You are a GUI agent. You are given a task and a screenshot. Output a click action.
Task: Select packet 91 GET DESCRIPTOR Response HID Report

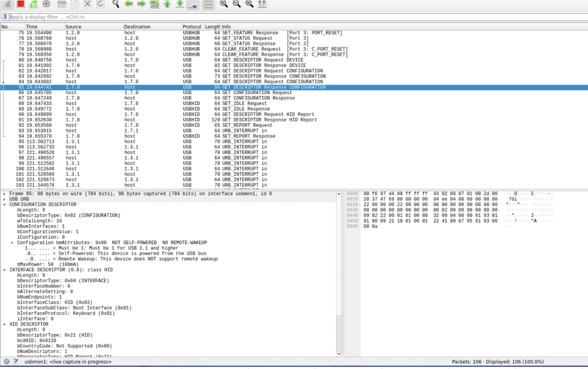[x=294, y=120]
